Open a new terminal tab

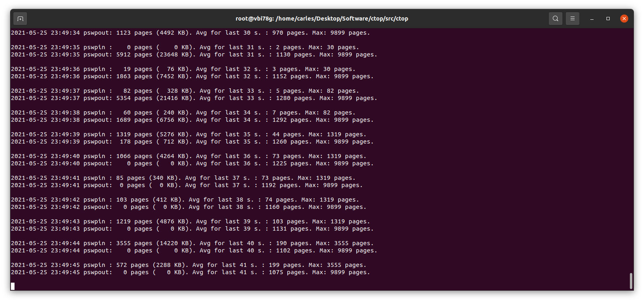(x=21, y=19)
